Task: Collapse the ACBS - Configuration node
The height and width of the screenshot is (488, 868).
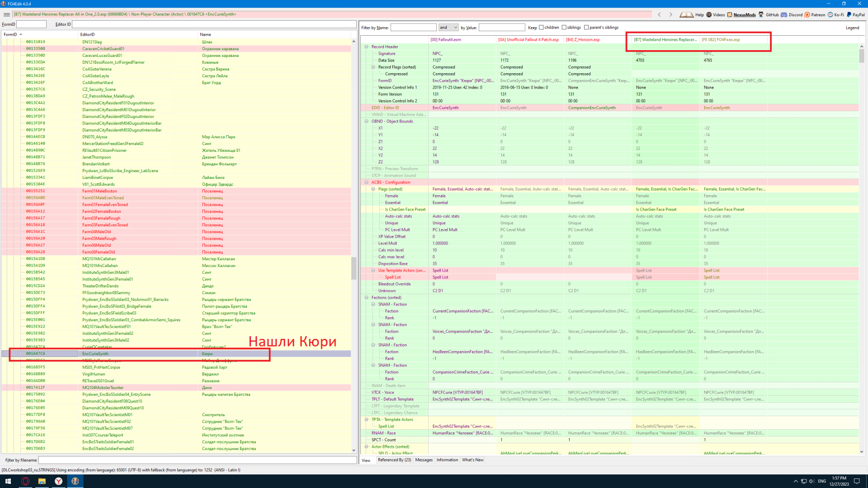Action: click(x=367, y=183)
